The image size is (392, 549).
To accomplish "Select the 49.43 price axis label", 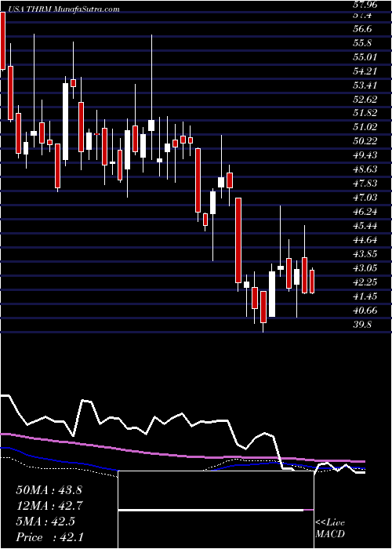I will tap(366, 155).
